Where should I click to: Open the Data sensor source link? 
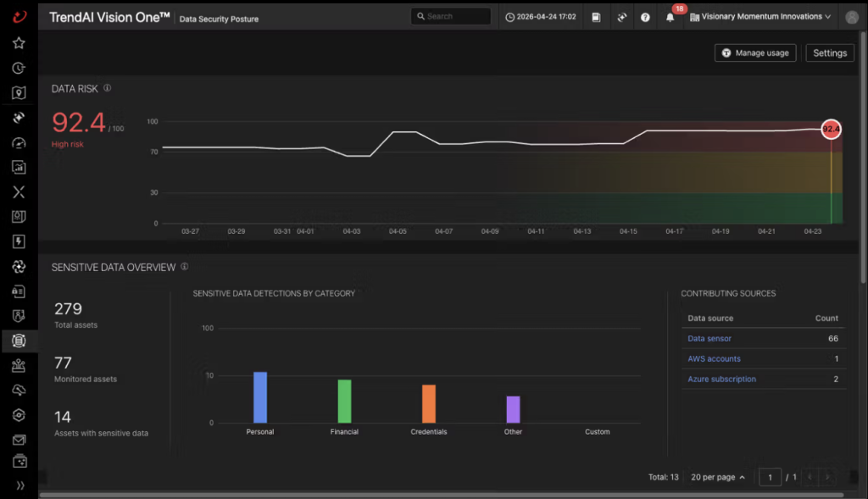click(x=709, y=339)
